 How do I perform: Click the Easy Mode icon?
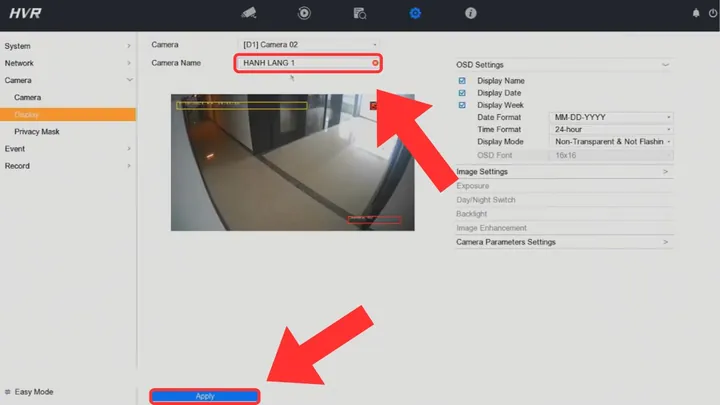point(8,392)
